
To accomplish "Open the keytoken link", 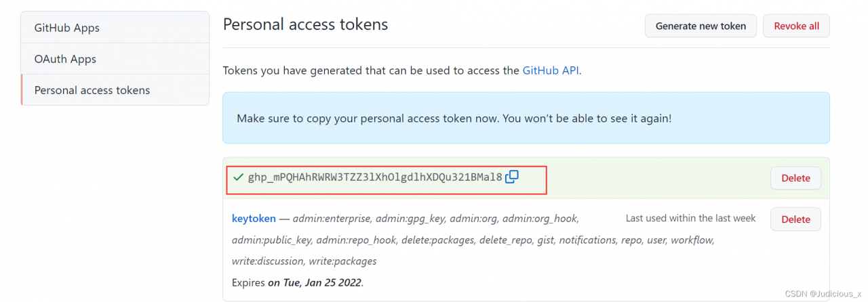I will click(254, 218).
